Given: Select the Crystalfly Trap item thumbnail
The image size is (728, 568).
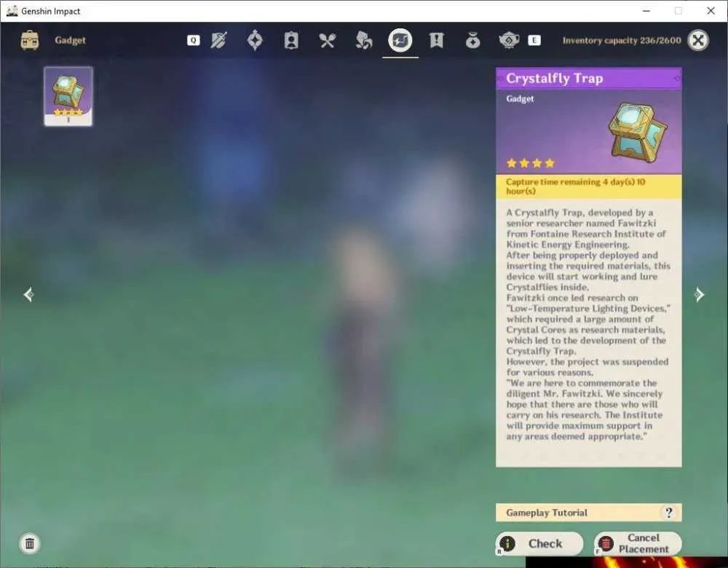Looking at the screenshot, I should pos(68,96).
